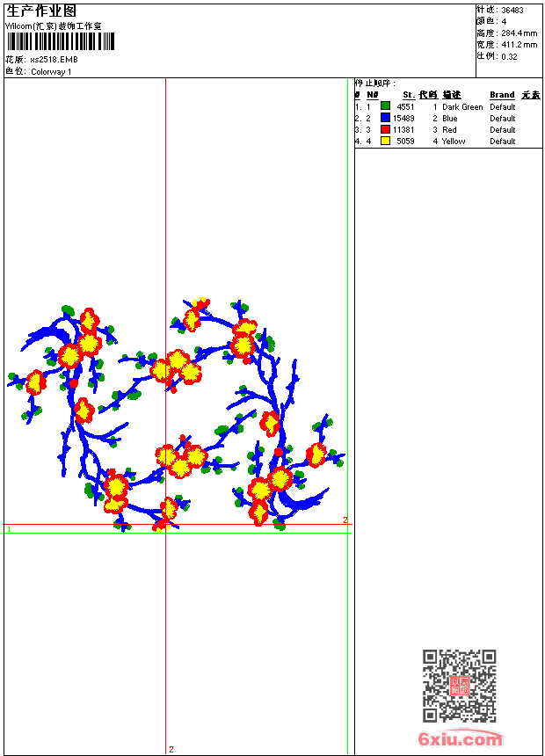Screen dimensions: 545x756
Task: Select the xs2518.EMB file name text
Action: click(x=54, y=60)
